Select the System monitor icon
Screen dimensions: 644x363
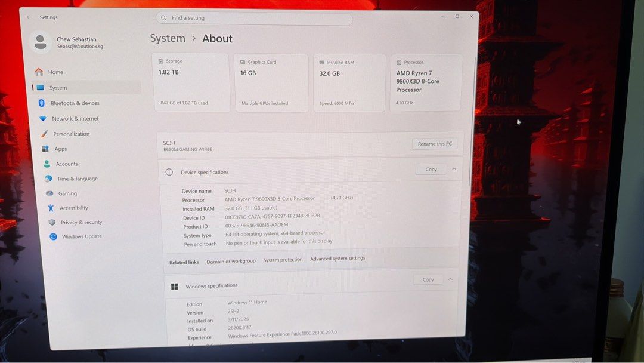(41, 88)
